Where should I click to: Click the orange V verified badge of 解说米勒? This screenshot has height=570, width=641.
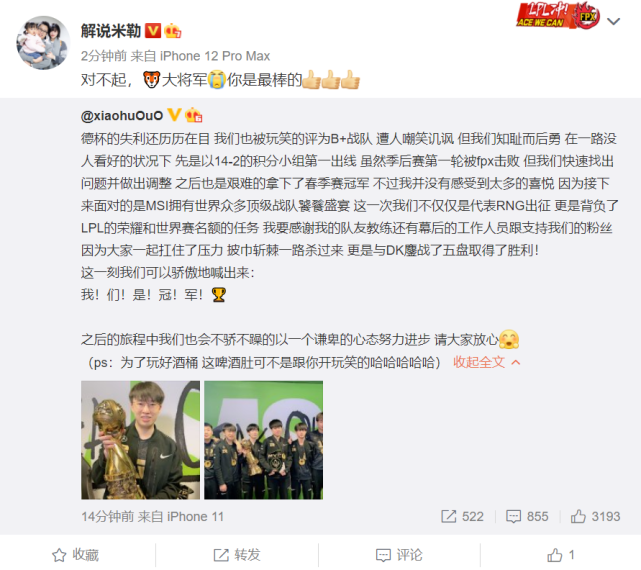(x=153, y=31)
